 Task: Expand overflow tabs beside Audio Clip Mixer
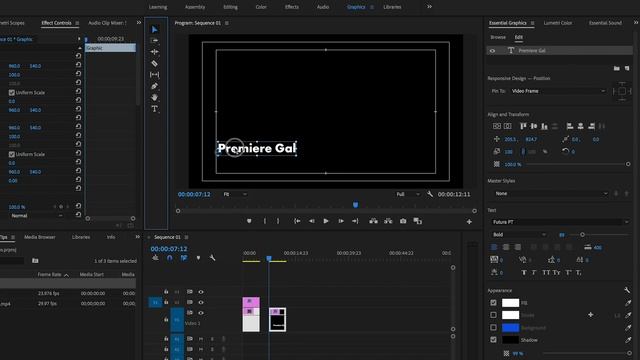tap(139, 23)
